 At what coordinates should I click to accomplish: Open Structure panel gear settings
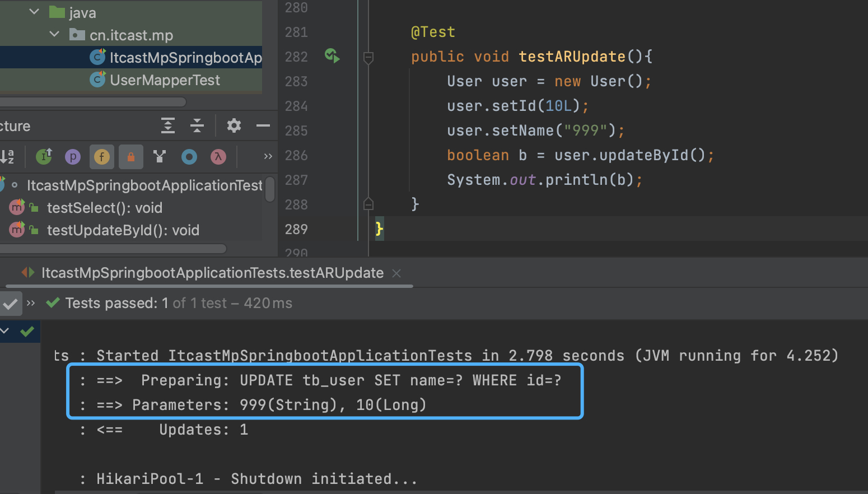tap(234, 125)
